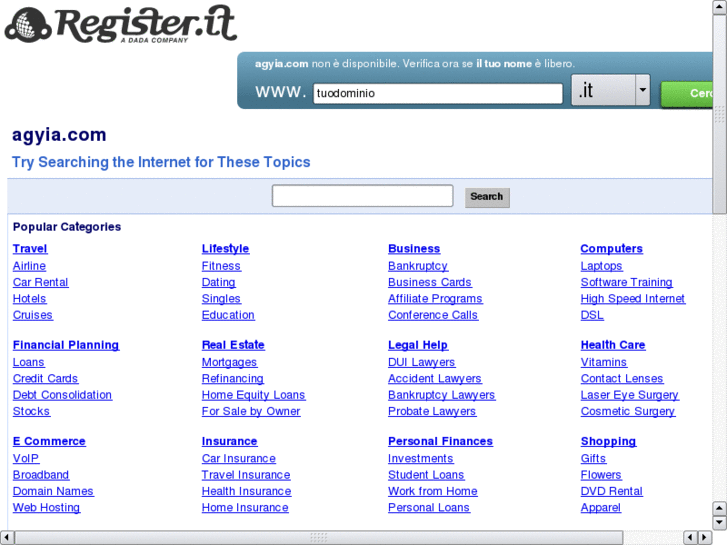Viewport: 727px width, 545px height.
Task: Open the Laptops link
Action: pyautogui.click(x=601, y=266)
